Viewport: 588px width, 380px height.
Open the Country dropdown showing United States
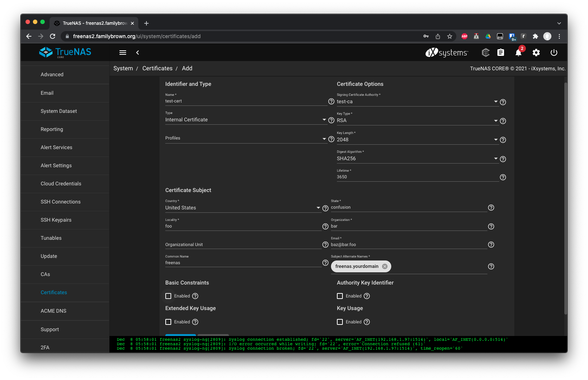pyautogui.click(x=243, y=208)
